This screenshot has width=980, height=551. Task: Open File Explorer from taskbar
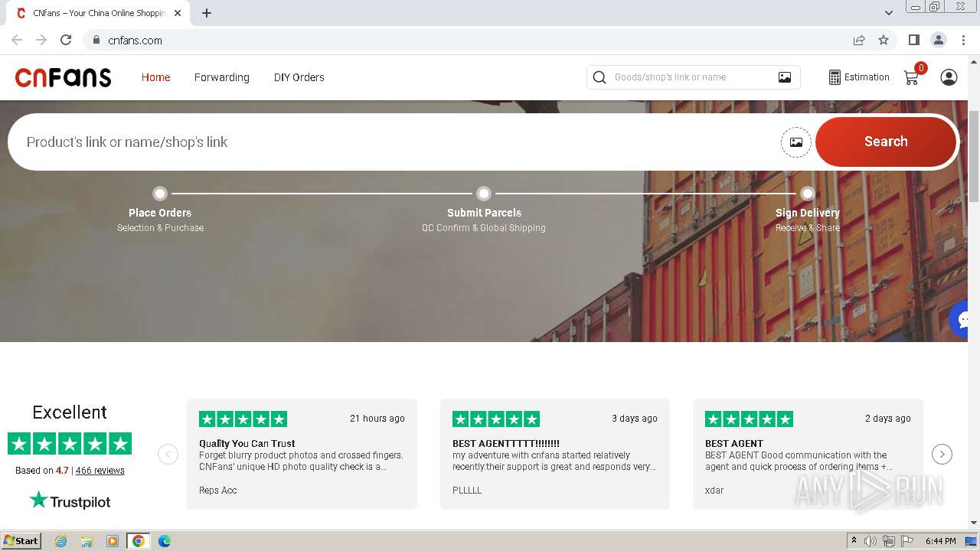tap(87, 541)
